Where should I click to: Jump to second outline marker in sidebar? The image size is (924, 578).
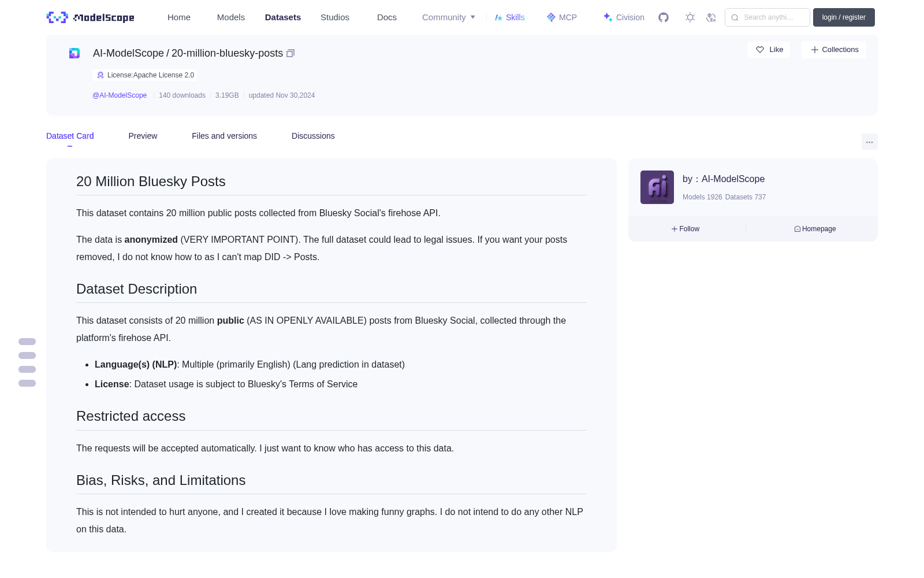(27, 355)
